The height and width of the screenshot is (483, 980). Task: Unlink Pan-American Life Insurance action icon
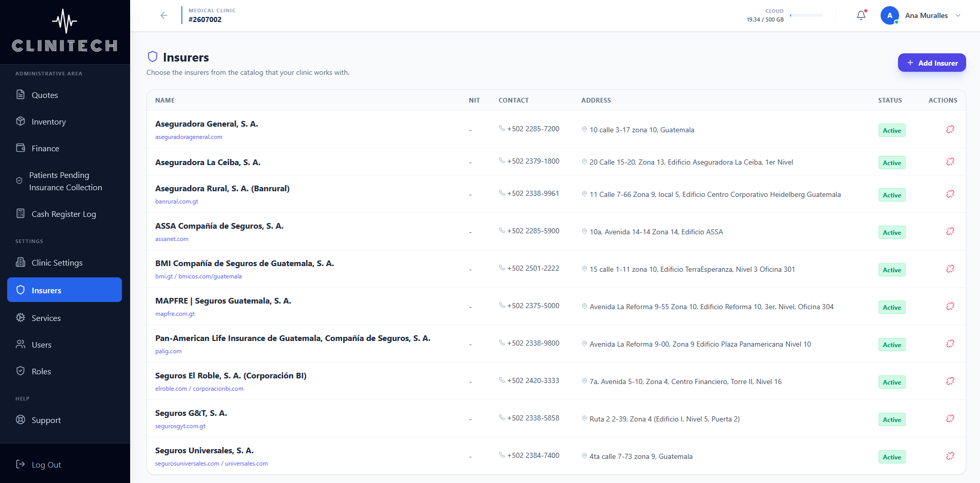coord(950,344)
